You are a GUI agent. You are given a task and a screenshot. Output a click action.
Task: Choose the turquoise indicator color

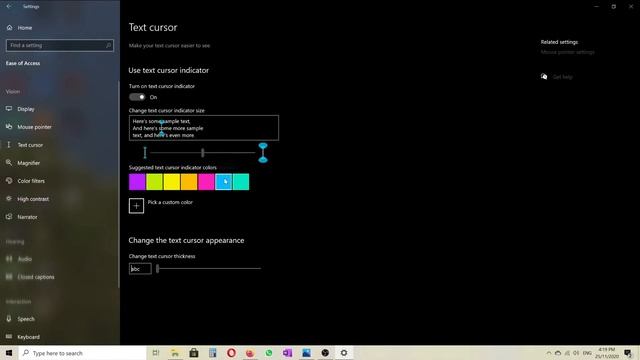[241, 182]
